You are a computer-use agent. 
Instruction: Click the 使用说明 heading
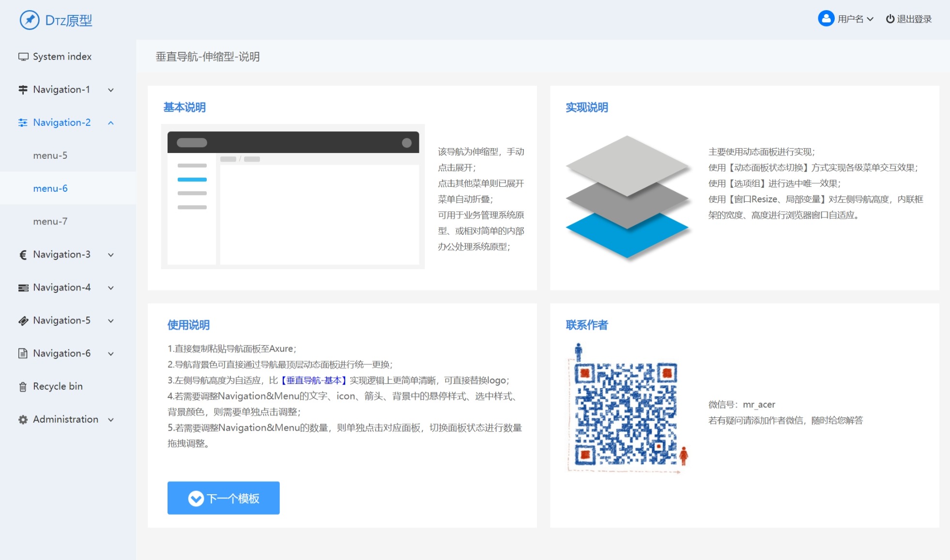tap(188, 325)
